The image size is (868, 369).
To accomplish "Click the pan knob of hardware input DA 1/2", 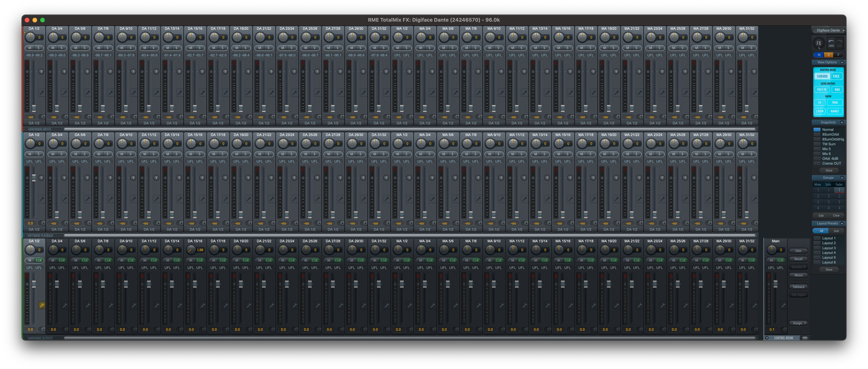I will 30,37.
